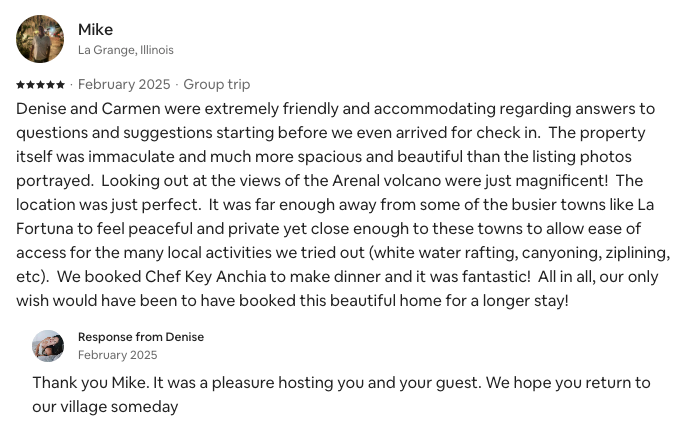This screenshot has height=446, width=690.
Task: Click the first star in the rating
Action: coord(21,85)
